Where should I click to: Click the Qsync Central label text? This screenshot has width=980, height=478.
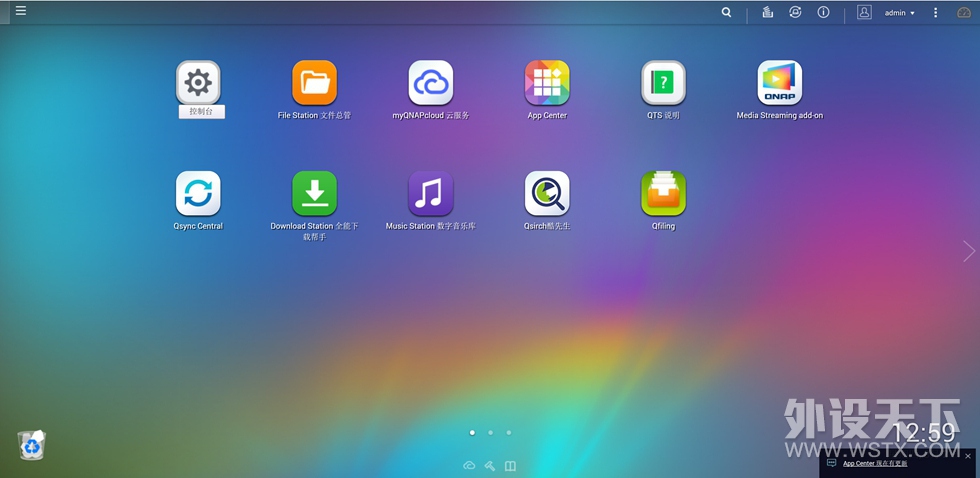(198, 226)
